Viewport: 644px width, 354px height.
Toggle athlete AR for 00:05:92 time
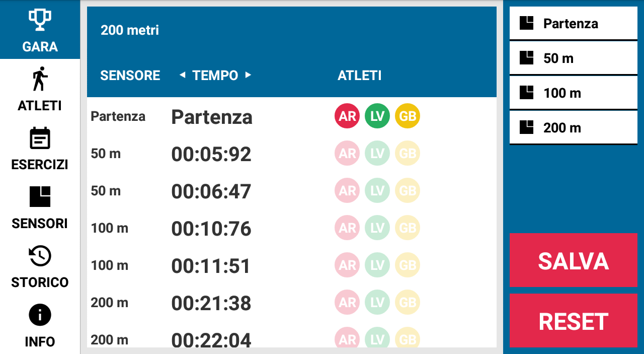pos(347,154)
